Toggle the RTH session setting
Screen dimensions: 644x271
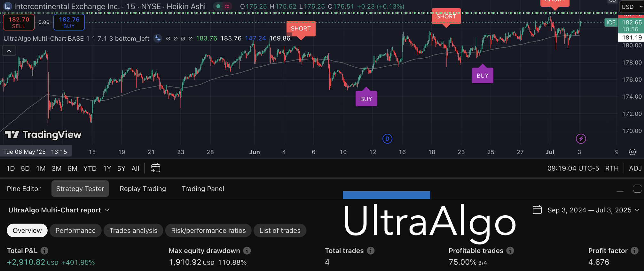612,168
